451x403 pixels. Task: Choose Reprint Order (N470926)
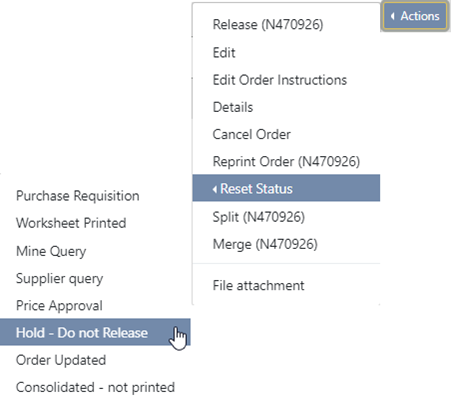click(x=286, y=162)
